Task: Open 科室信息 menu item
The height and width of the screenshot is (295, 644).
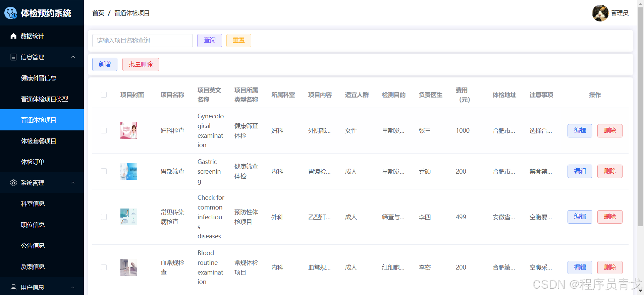Action: (42, 203)
